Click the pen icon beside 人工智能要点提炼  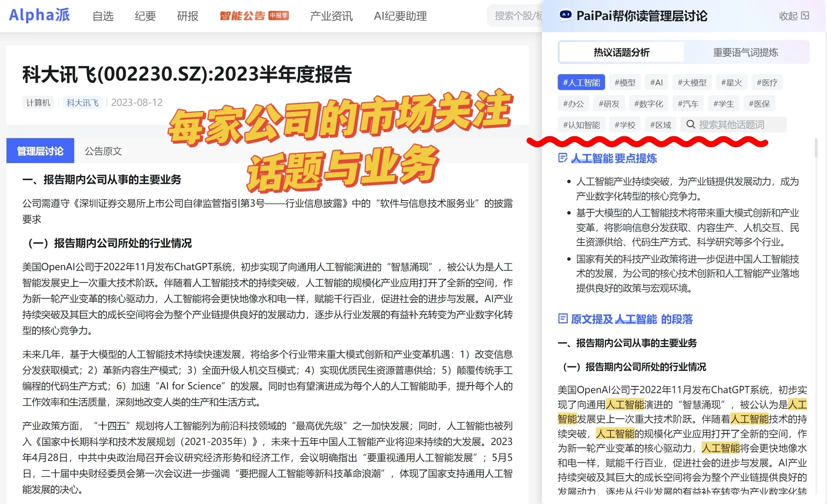562,158
